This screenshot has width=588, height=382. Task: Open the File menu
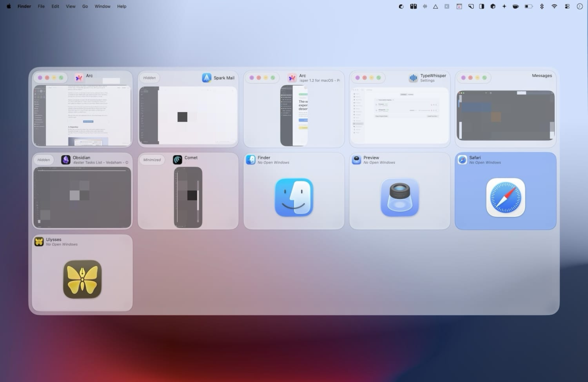[41, 7]
